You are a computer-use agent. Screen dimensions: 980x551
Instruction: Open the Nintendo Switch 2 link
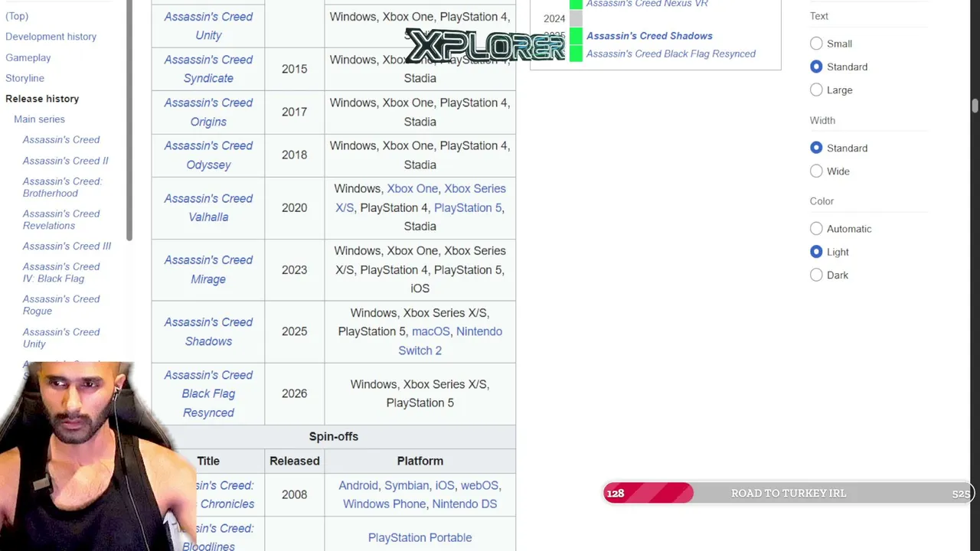tap(450, 341)
